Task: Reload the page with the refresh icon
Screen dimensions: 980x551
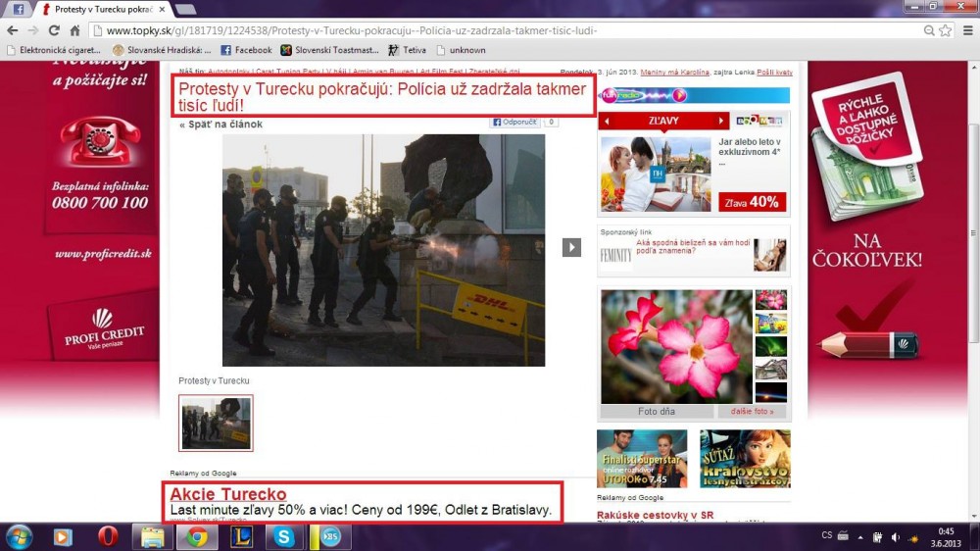Action: [x=54, y=30]
